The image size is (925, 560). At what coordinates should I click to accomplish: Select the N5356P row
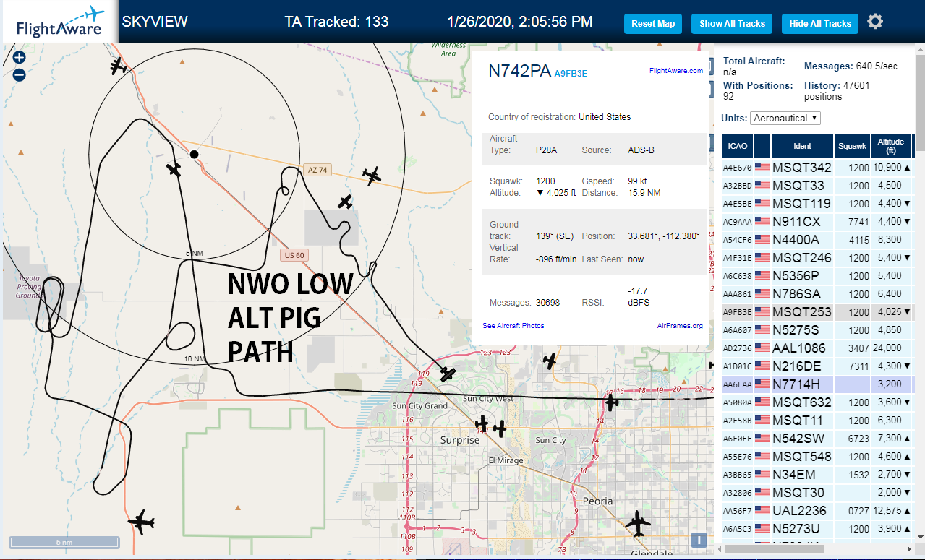tap(817, 276)
